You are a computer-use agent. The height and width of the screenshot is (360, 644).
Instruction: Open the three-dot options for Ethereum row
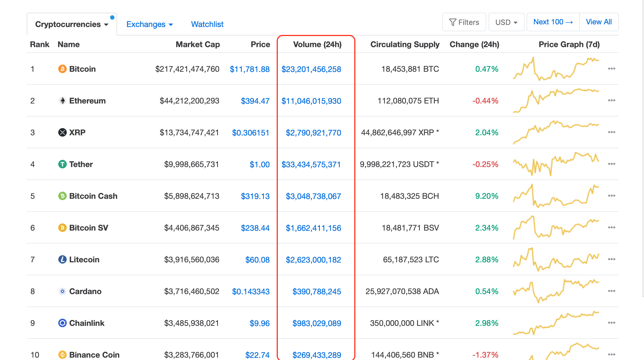click(x=612, y=100)
